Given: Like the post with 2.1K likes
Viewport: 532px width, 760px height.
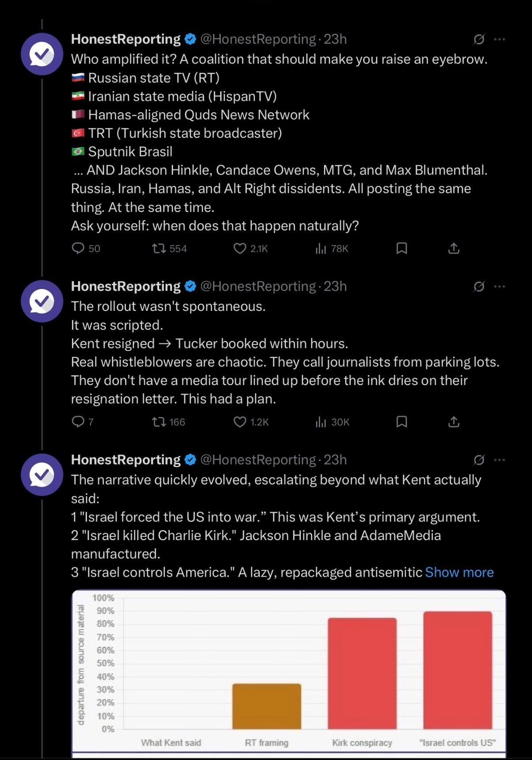Looking at the screenshot, I should point(240,249).
